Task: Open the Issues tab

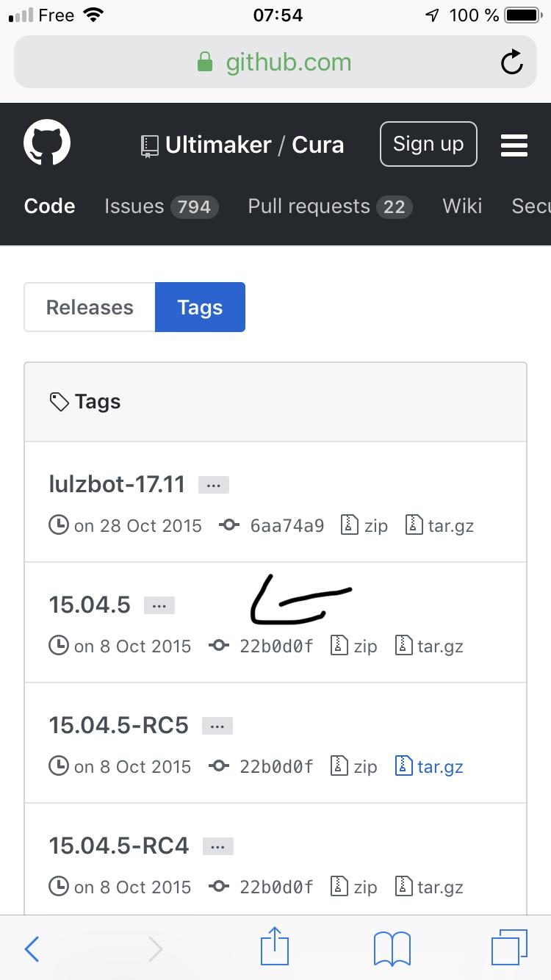Action: click(161, 206)
